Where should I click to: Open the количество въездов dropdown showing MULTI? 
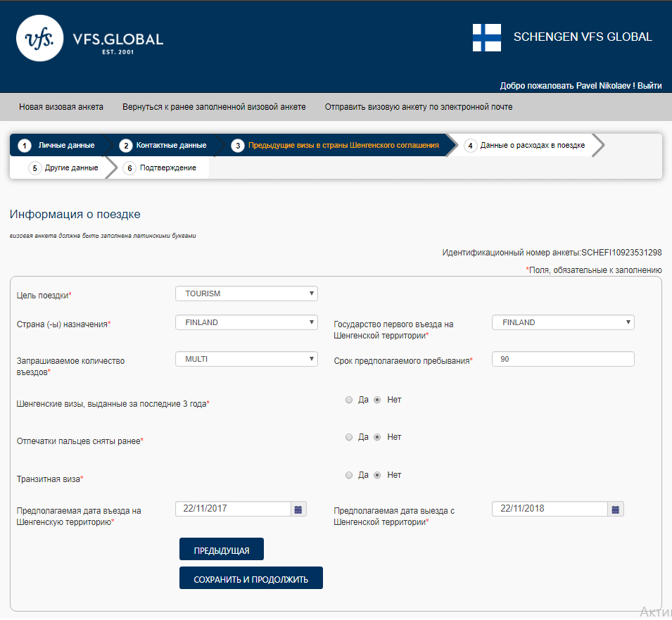[x=246, y=359]
